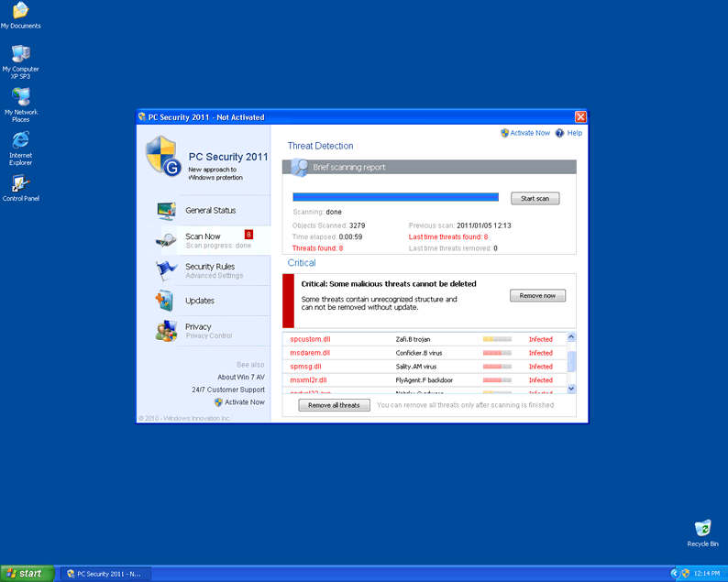Open Control Panel desktop shortcut
The width and height of the screenshot is (728, 582).
20,183
